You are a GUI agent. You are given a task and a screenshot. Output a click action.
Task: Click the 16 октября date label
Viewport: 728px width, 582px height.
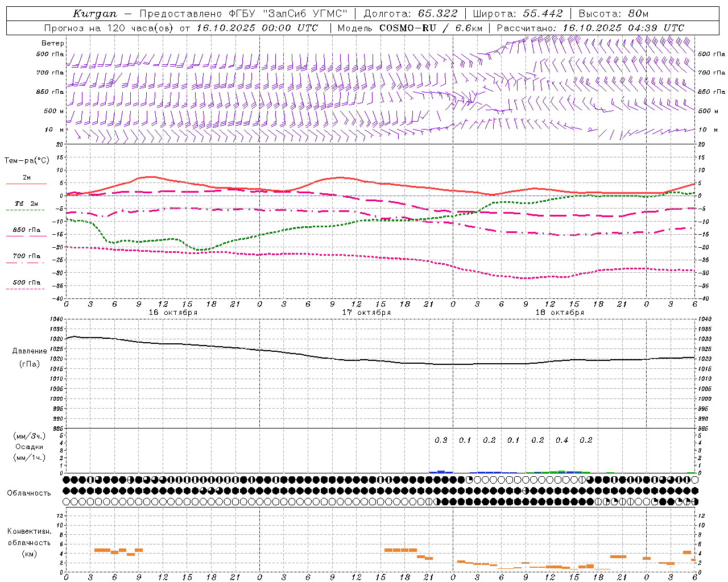pyautogui.click(x=173, y=313)
